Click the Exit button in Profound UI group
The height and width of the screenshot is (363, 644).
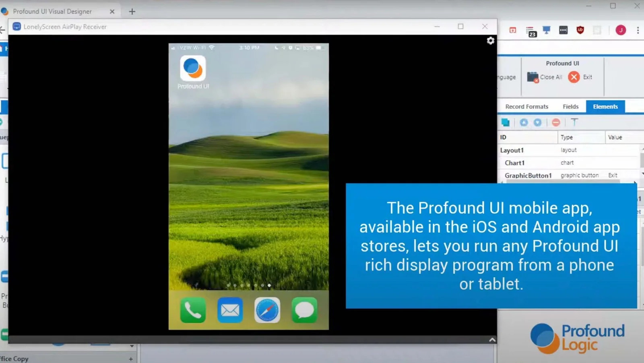coord(580,77)
